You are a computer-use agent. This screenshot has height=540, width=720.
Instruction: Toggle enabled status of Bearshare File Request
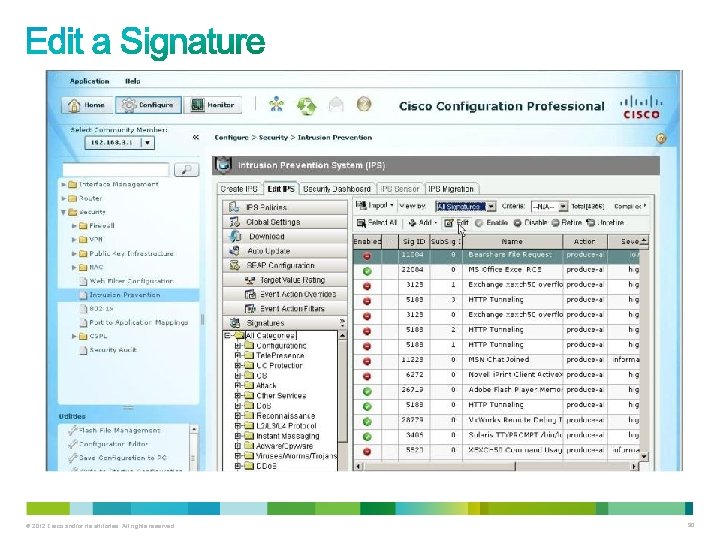[x=367, y=256]
